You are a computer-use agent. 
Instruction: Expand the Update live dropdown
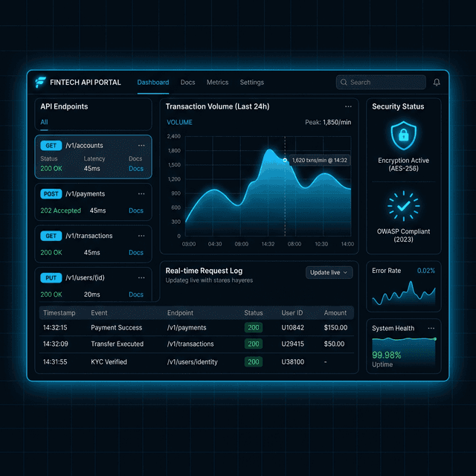pyautogui.click(x=329, y=273)
